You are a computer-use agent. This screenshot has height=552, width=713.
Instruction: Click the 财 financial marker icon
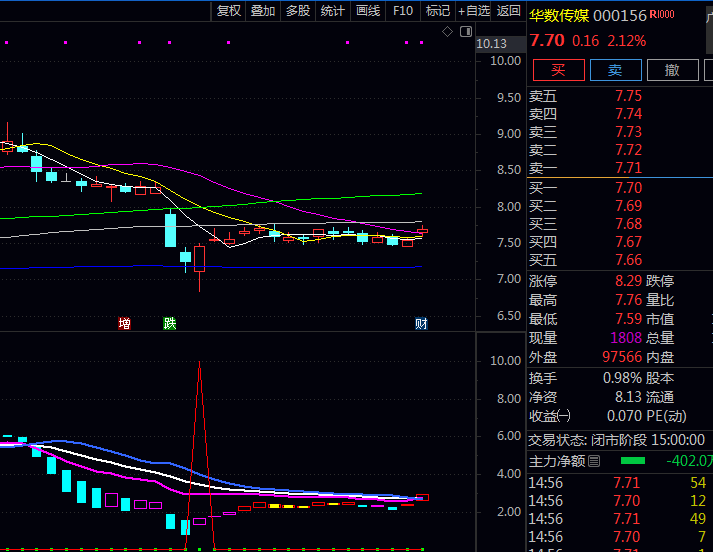pos(421,324)
